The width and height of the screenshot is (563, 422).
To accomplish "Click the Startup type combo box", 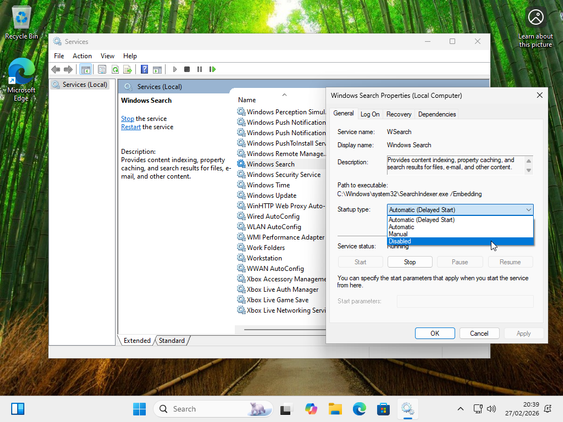I will coord(460,210).
